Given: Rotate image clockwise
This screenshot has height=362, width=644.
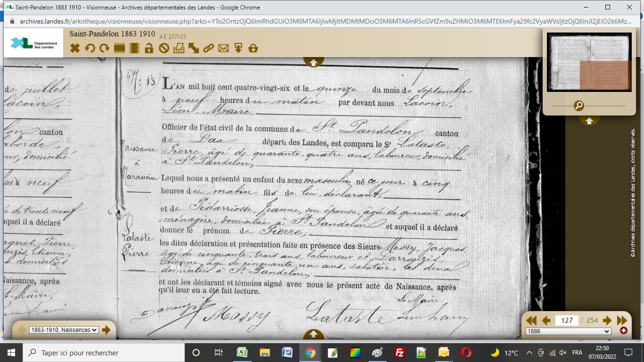Looking at the screenshot, I should (104, 48).
